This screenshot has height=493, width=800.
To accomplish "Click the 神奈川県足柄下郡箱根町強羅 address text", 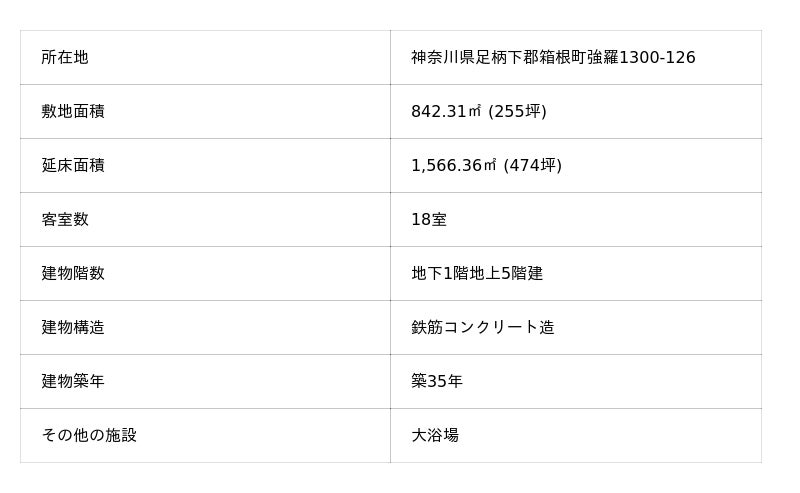I will pos(514,58).
